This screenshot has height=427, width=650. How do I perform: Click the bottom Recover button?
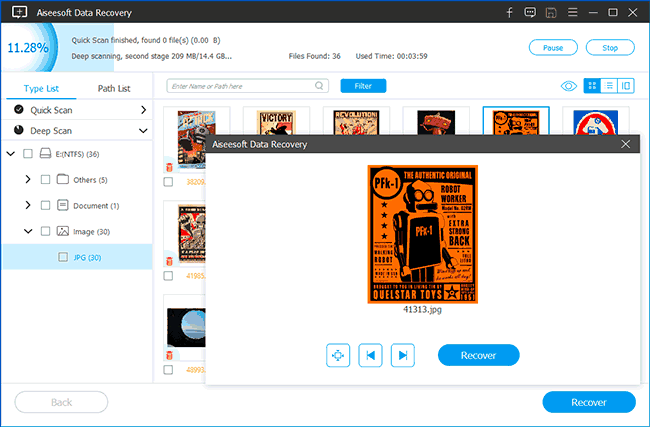pos(589,402)
